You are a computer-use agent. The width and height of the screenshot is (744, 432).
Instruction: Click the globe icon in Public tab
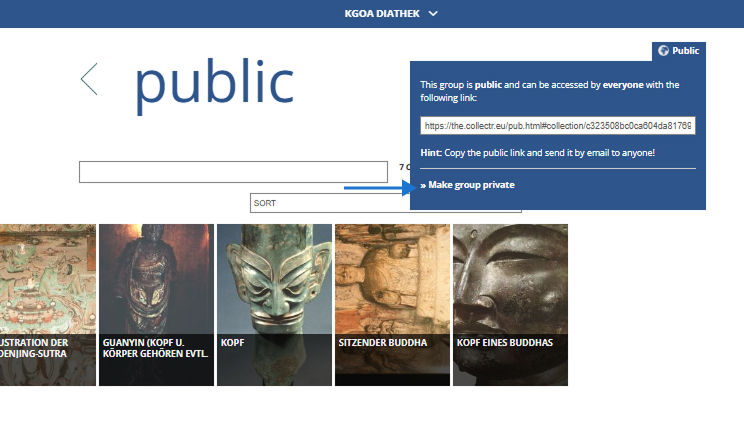point(663,50)
